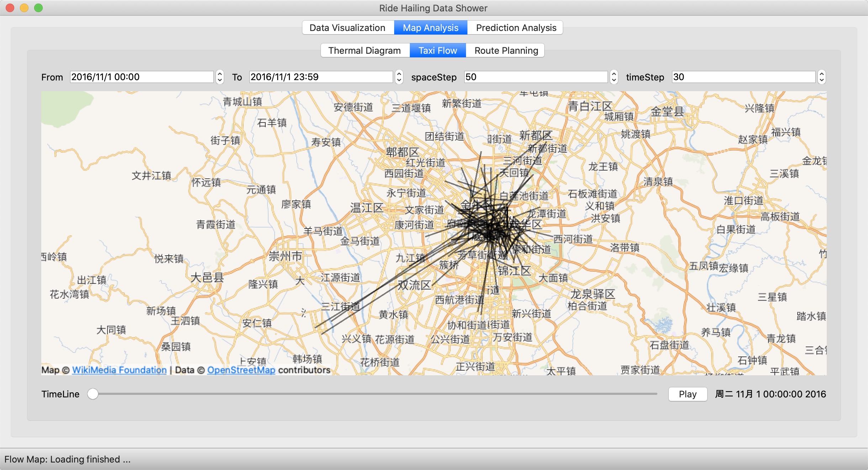Screen dimensions: 868x470
Task: Go to Route Planning sub-tab
Action: point(506,51)
